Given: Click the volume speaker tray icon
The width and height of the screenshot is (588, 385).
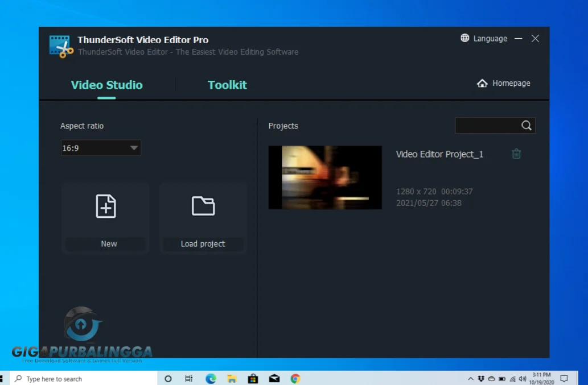Looking at the screenshot, I should tap(523, 379).
